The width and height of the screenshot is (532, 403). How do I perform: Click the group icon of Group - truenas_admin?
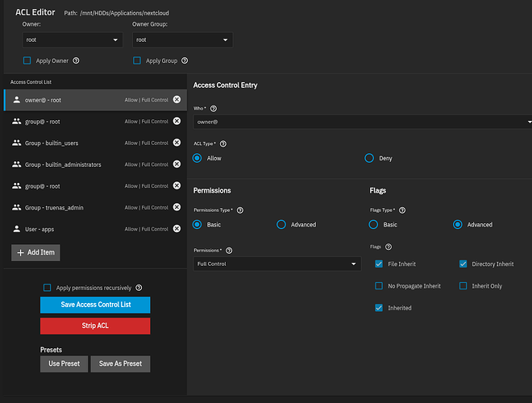[x=16, y=207]
